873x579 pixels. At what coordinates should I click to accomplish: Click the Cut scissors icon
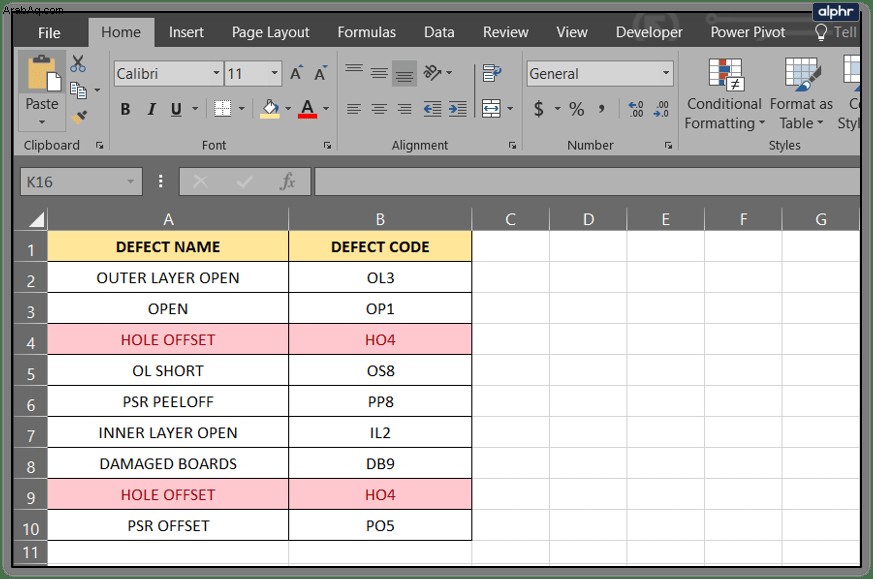point(78,63)
